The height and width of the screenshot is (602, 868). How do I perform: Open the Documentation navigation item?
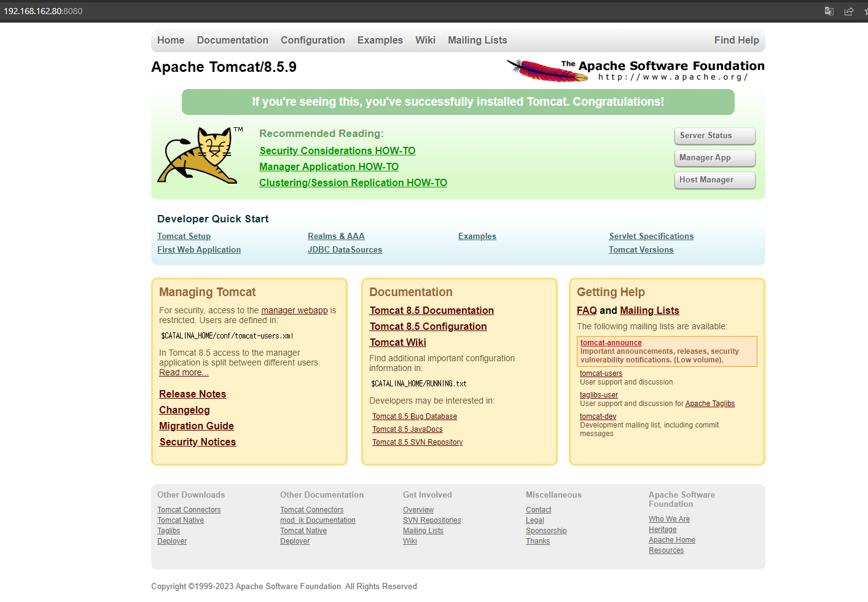click(232, 40)
